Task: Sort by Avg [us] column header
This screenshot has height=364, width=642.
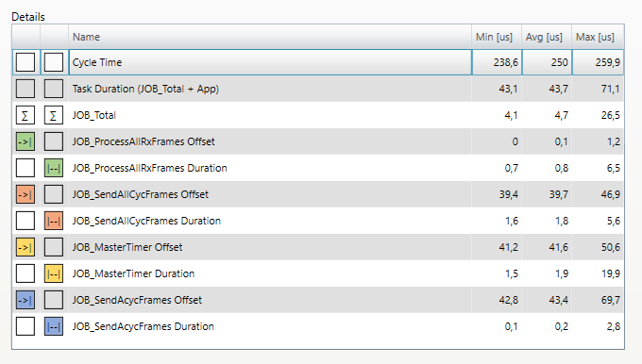Action: coord(547,37)
